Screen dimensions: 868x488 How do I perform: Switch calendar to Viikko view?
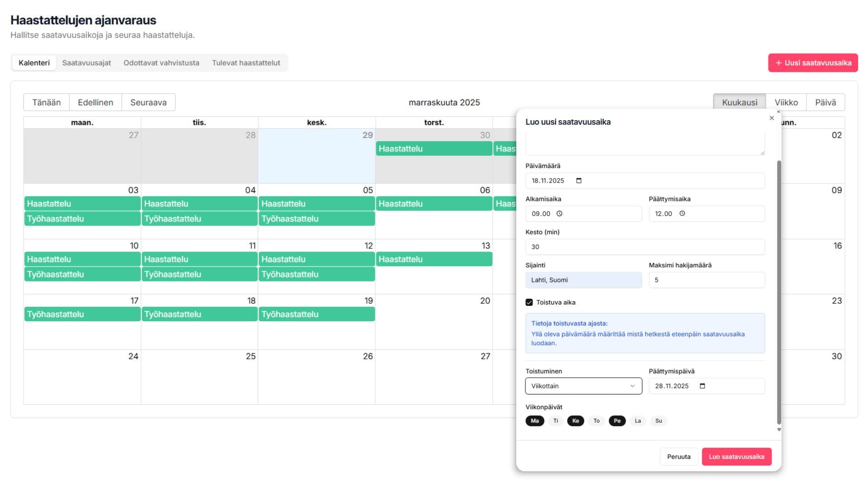point(786,103)
